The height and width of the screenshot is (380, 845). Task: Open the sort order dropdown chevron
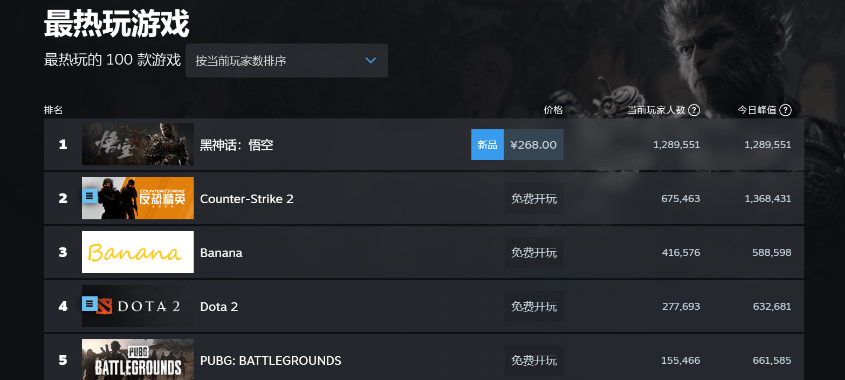tap(370, 60)
